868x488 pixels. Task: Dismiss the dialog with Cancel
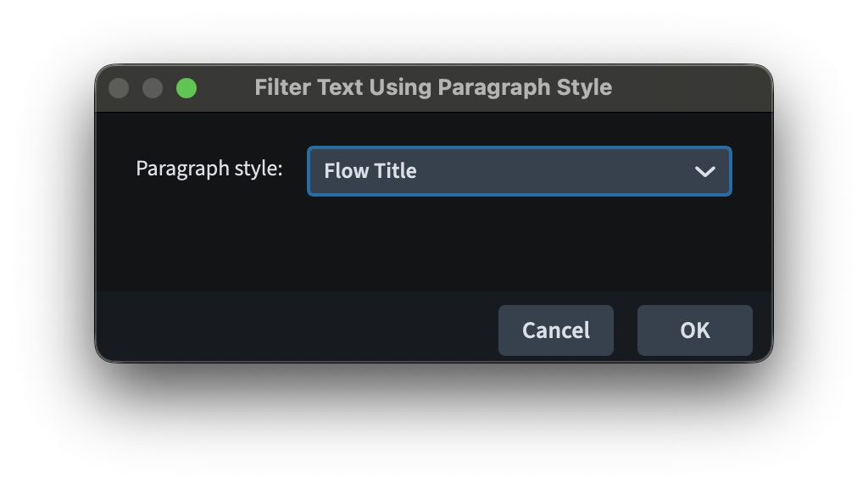(x=555, y=330)
